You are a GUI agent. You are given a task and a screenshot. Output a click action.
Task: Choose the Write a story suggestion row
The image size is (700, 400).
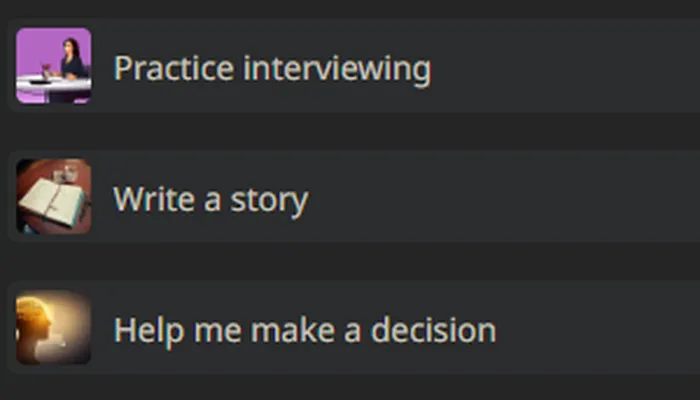(x=400, y=197)
